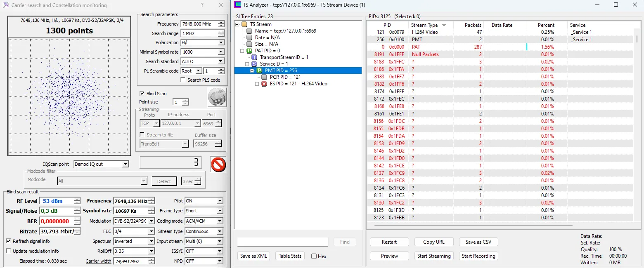Viewport: 644px width, 268px height.
Task: Click the Save as CSV button
Action: (478, 242)
